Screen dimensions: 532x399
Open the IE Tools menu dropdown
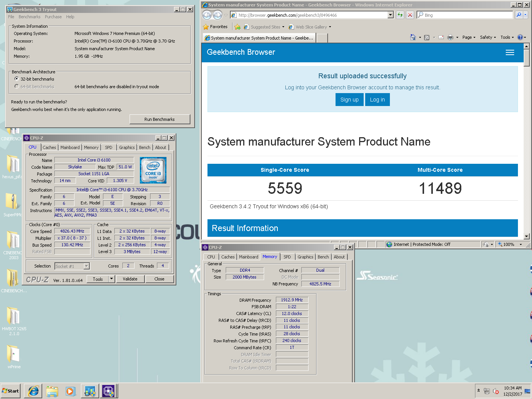point(507,37)
